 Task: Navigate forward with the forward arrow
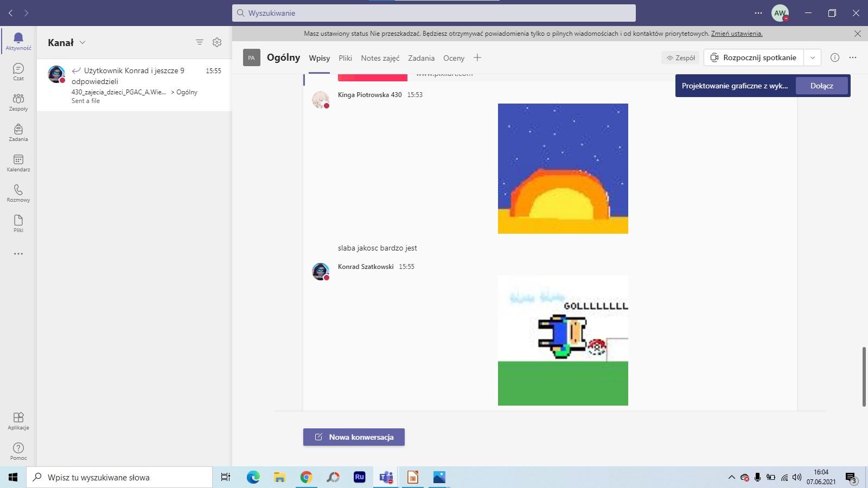tap(26, 12)
